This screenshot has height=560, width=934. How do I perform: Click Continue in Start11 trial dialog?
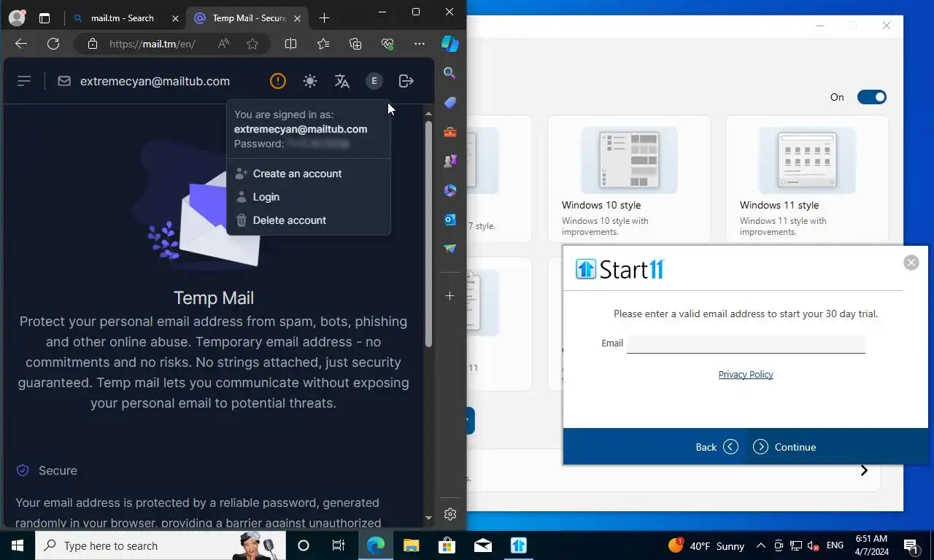click(x=784, y=447)
